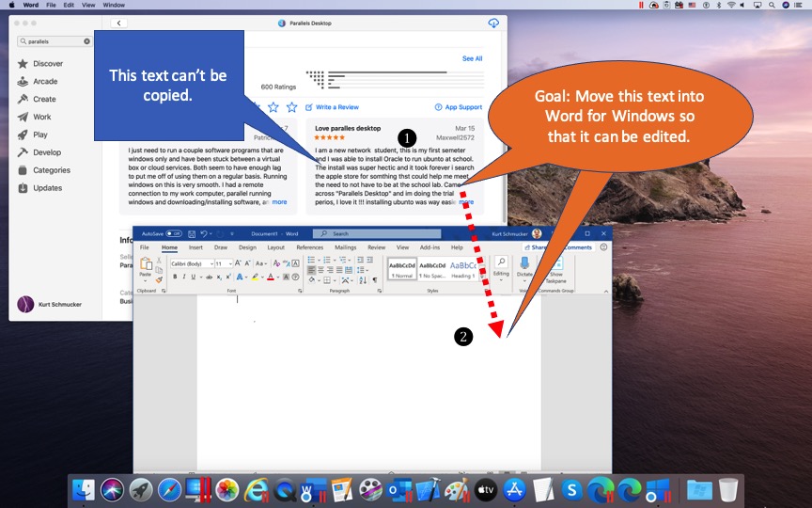Open the font size 11 dropdown
This screenshot has width=812, height=508.
(x=230, y=263)
